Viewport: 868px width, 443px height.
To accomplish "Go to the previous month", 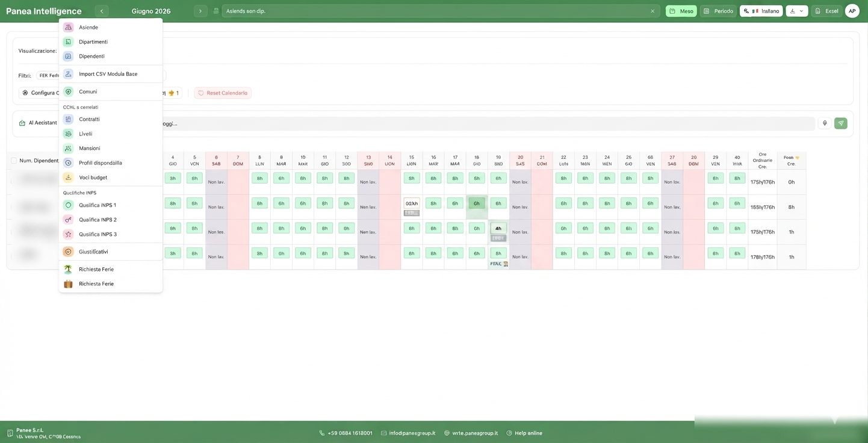I will pyautogui.click(x=102, y=11).
